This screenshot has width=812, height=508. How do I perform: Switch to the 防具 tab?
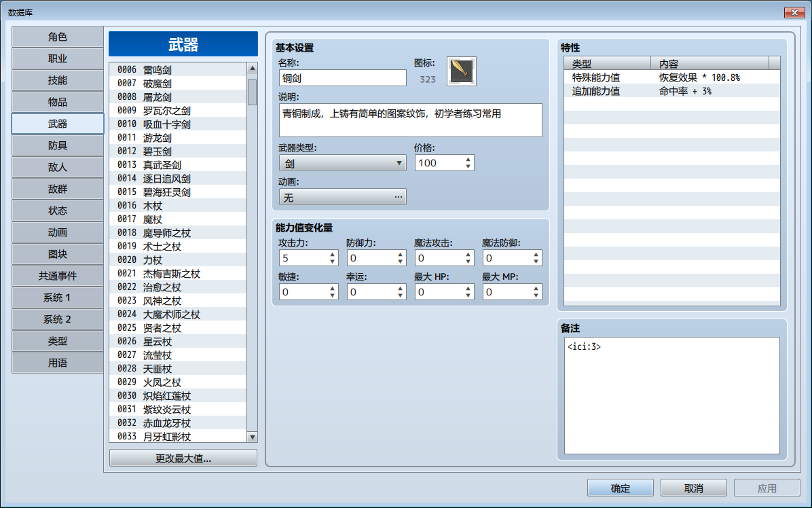click(x=58, y=145)
